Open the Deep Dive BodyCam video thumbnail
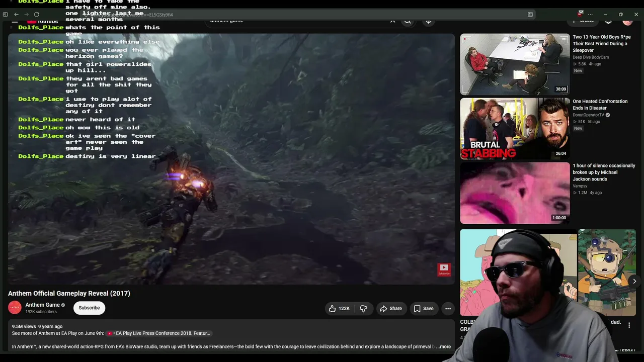 515,64
